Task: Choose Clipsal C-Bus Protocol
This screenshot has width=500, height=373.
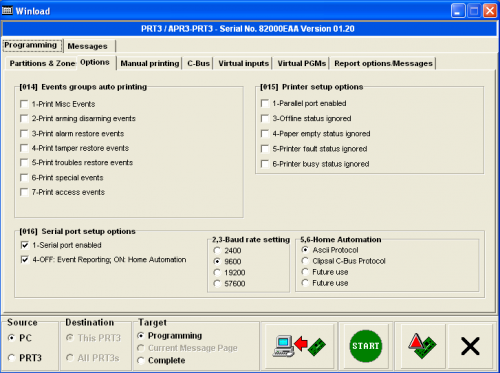Action: pyautogui.click(x=305, y=261)
